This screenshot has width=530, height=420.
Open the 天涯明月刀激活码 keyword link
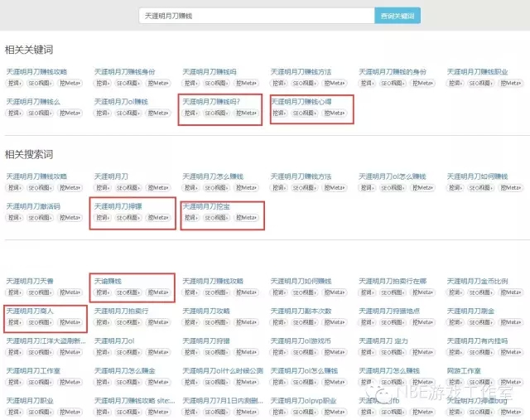(x=33, y=206)
